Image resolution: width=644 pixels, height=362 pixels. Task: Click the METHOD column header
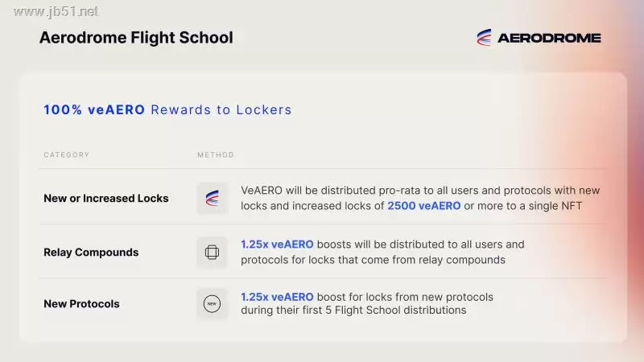[216, 154]
